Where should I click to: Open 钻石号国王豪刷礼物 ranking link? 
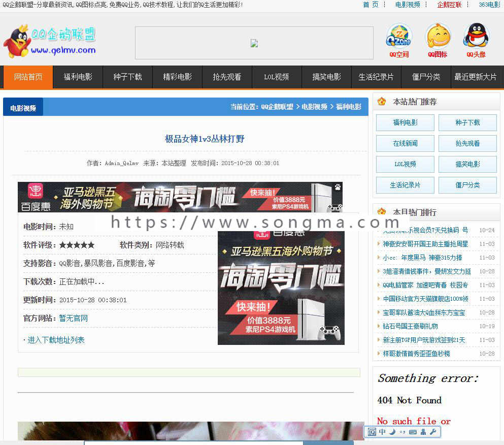coord(410,326)
